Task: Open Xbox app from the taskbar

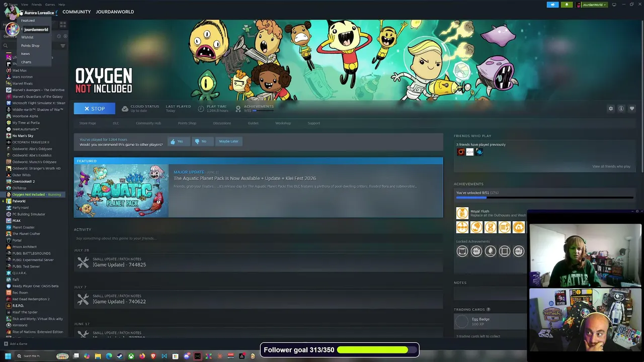Action: (131, 356)
